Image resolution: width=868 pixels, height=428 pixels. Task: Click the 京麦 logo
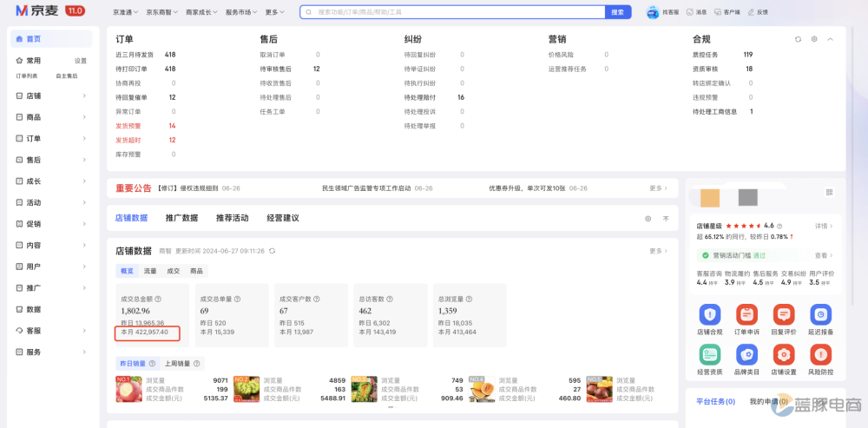click(37, 10)
